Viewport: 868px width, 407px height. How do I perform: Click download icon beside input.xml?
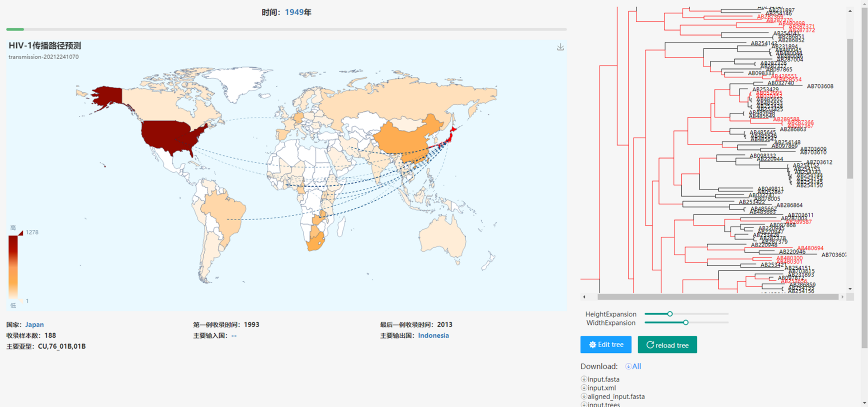click(x=584, y=388)
